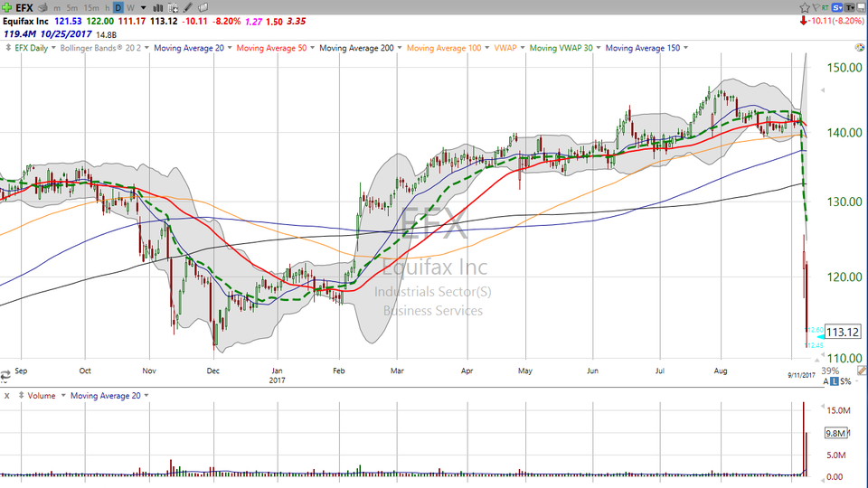
Task: Open the notes tag icon
Action: pyautogui.click(x=203, y=8)
